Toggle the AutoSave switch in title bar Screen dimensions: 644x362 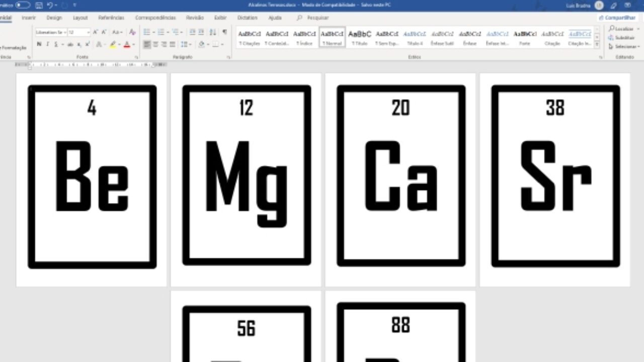(23, 5)
